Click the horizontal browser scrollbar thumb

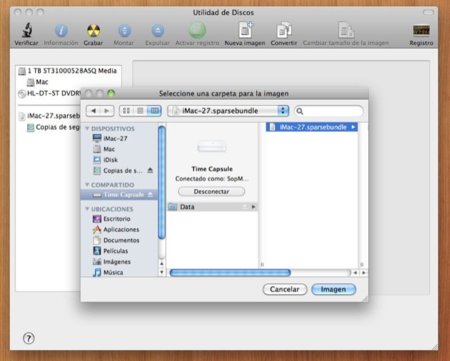[x=230, y=273]
